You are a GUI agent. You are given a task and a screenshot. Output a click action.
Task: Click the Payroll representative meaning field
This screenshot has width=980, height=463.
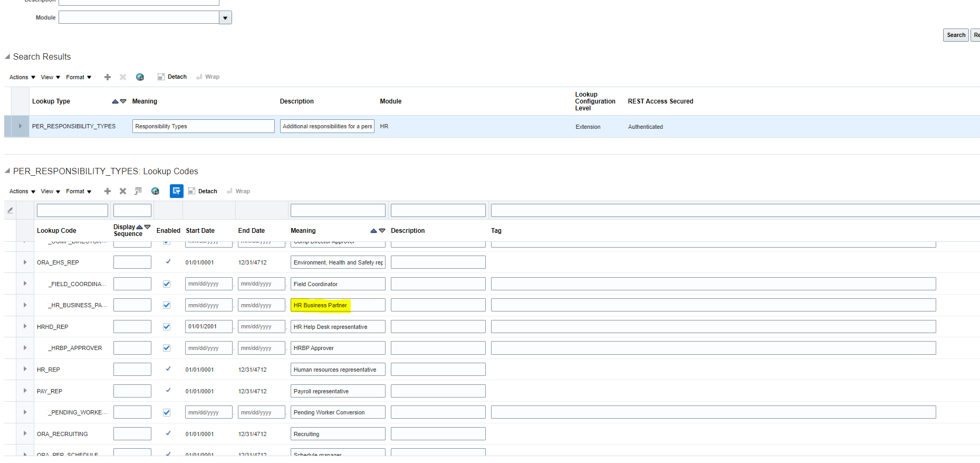tap(338, 391)
